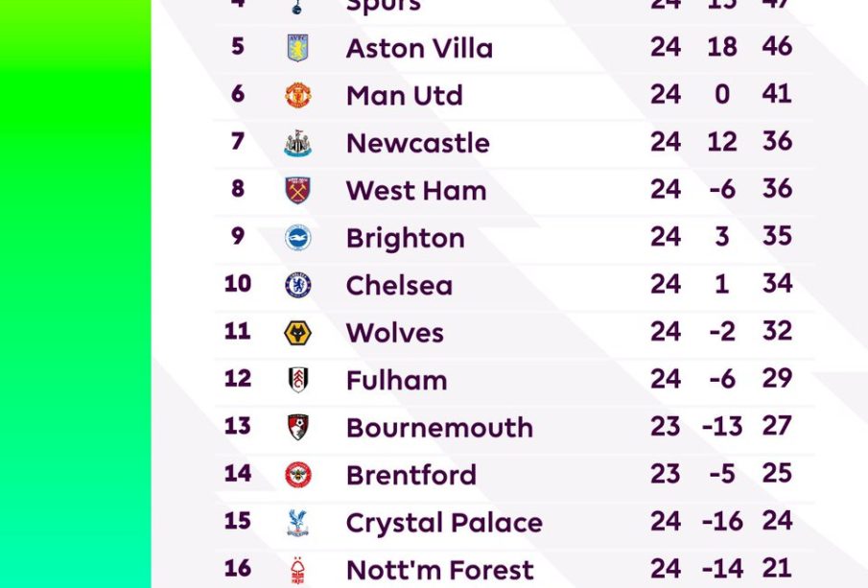Open the Aston Villa team name
This screenshot has width=868, height=588.
(419, 48)
